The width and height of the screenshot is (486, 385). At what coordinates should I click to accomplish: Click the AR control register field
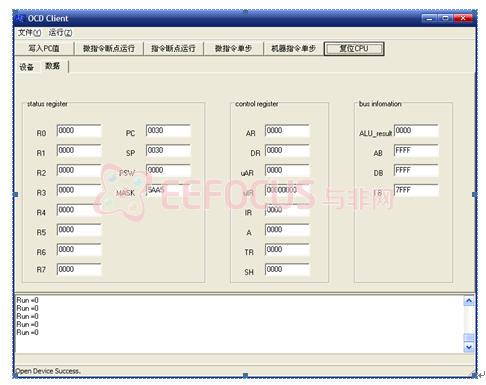287,131
